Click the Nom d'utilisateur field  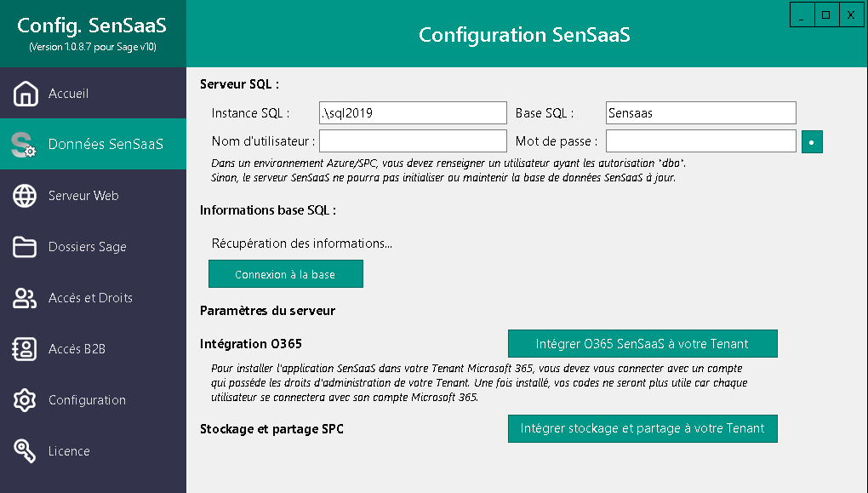[412, 140]
